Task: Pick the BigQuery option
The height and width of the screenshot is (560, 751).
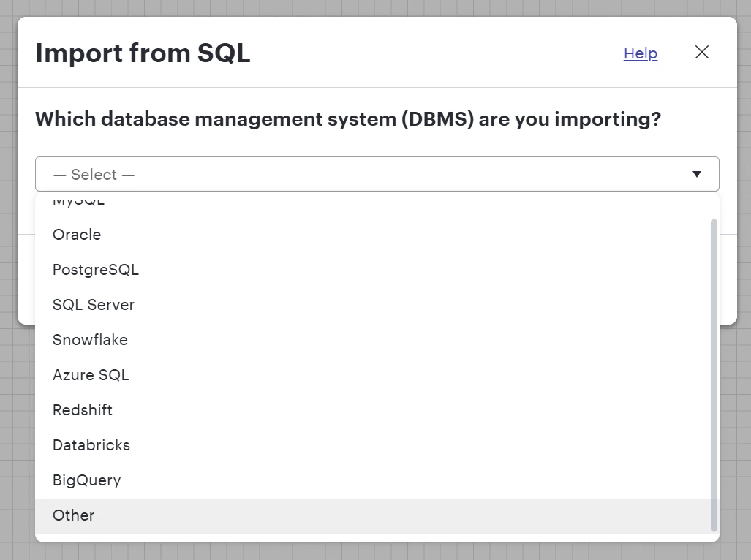Action: coord(87,480)
